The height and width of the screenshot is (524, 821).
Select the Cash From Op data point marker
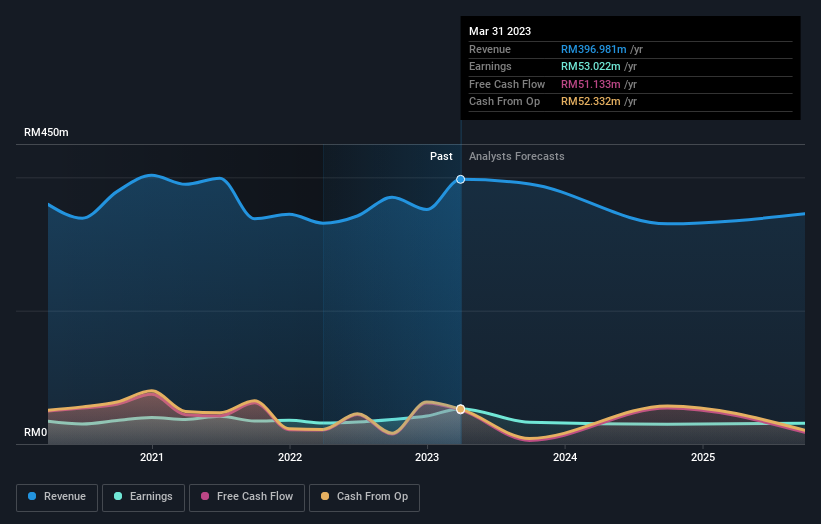pyautogui.click(x=460, y=409)
